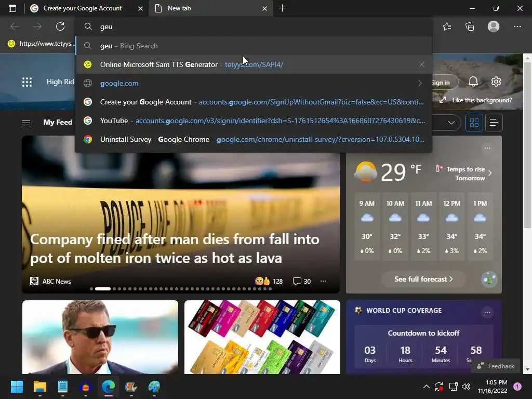Open Notepad from the taskbar
The height and width of the screenshot is (399, 532).
coord(63,387)
